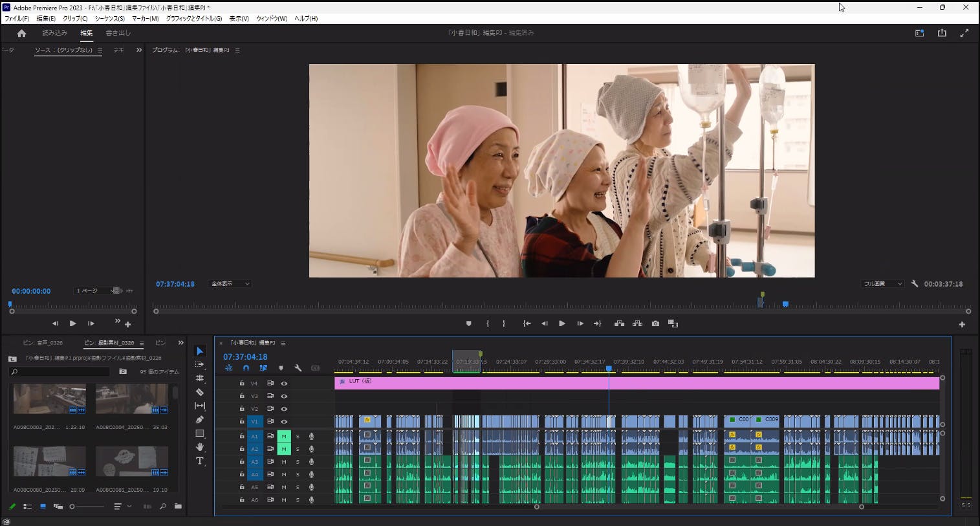Select the Hand tool
The height and width of the screenshot is (526, 980).
200,447
